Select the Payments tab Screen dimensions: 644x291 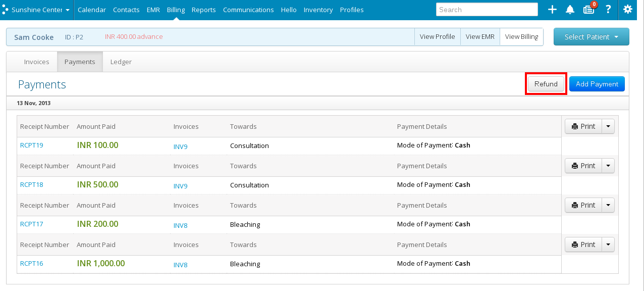point(80,62)
